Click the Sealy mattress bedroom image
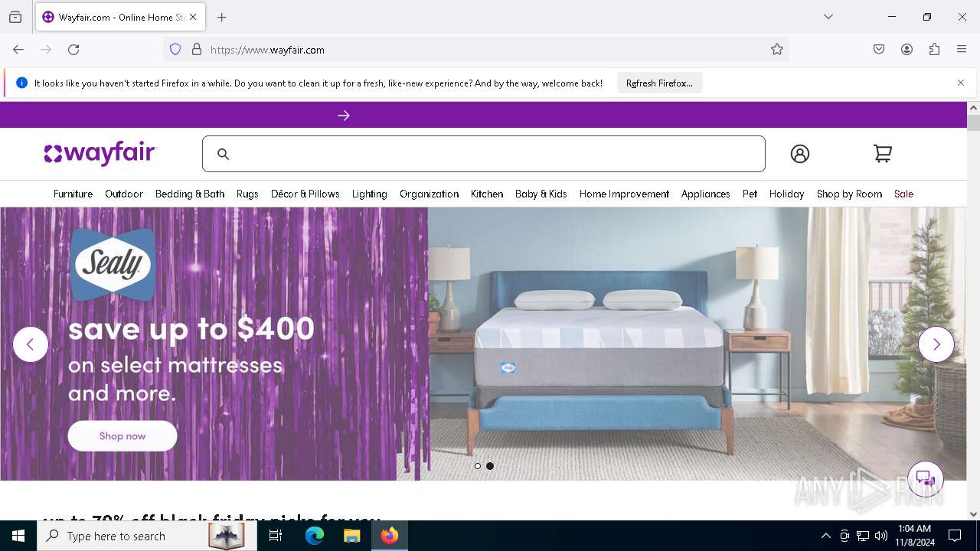This screenshot has width=980, height=551. click(697, 344)
